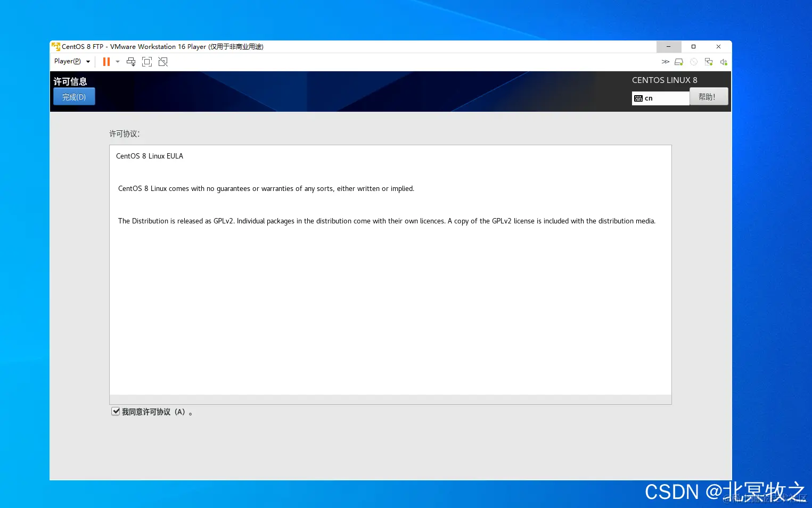Uncheck the 我同意许可协议 agreement checkbox
Image resolution: width=812 pixels, height=508 pixels.
[116, 411]
